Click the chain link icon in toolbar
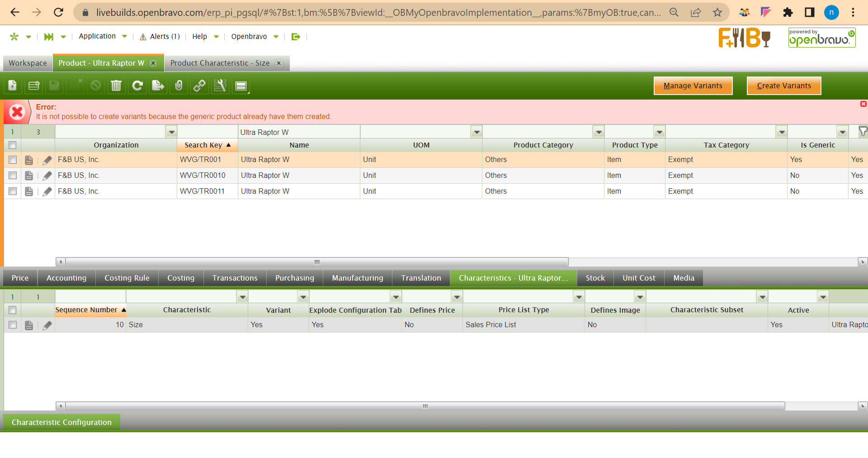This screenshot has height=458, width=868. coord(199,86)
